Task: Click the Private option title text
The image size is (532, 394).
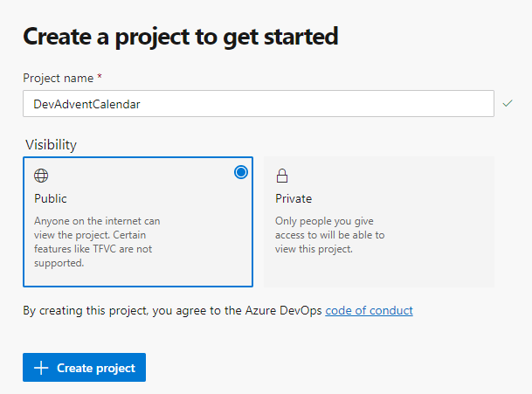Action: [x=294, y=198]
